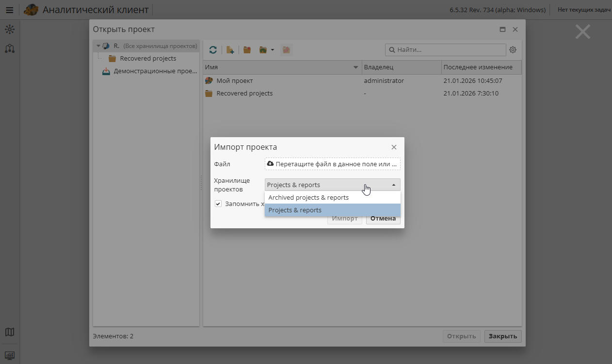Create a new project via the toolbar icon

pos(230,49)
